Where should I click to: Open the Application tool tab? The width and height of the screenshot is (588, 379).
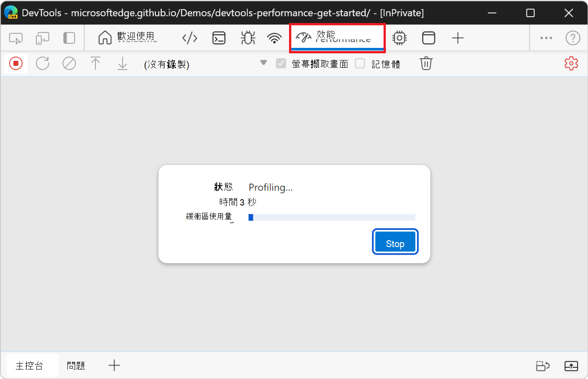pyautogui.click(x=428, y=38)
